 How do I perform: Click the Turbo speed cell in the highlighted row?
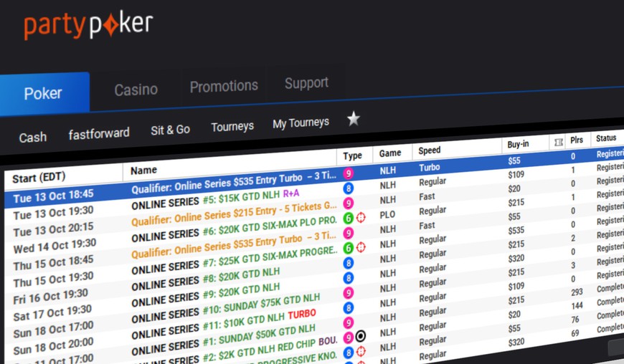tap(430, 168)
